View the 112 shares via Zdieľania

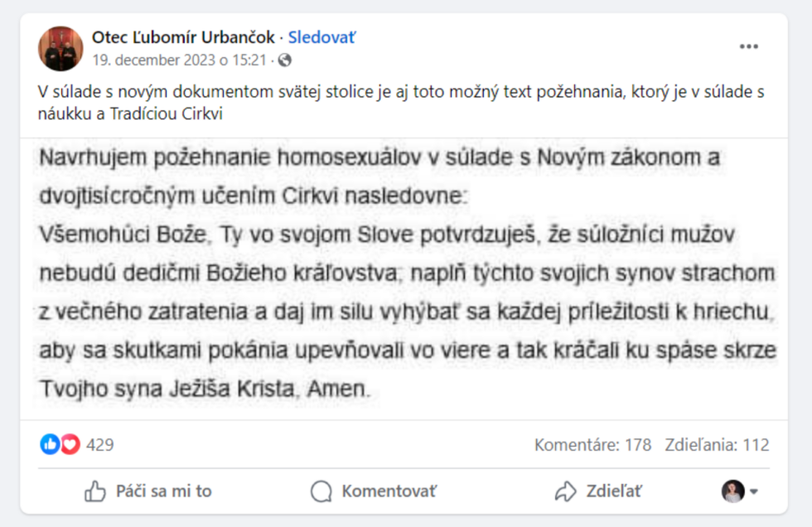coord(717,445)
